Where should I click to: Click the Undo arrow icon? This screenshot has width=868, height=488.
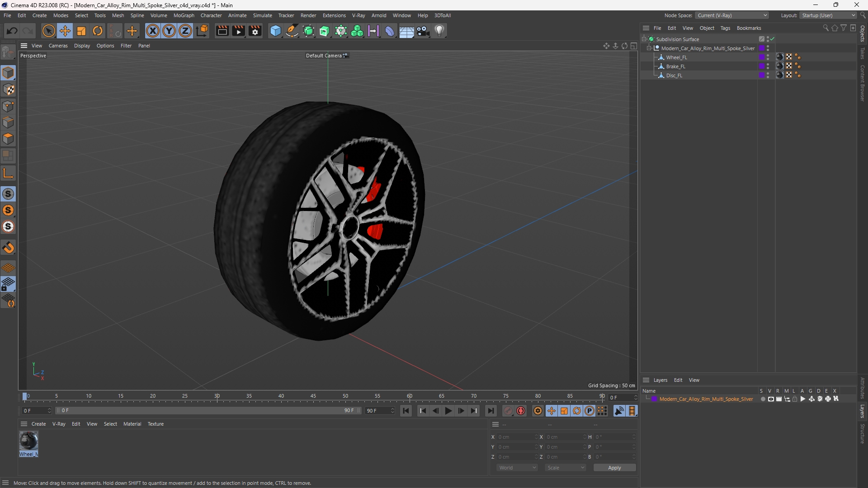pos(12,31)
